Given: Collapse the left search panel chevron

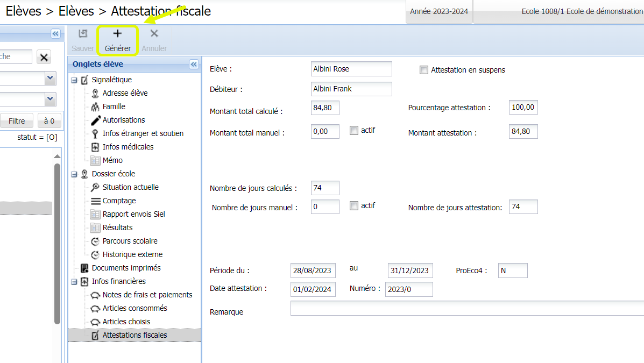Looking at the screenshot, I should (x=55, y=34).
